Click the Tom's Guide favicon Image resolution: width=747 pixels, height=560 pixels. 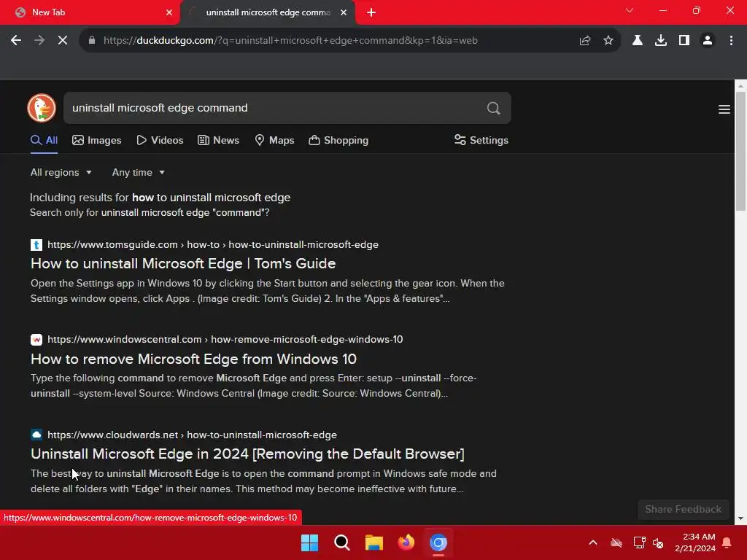[x=36, y=245]
